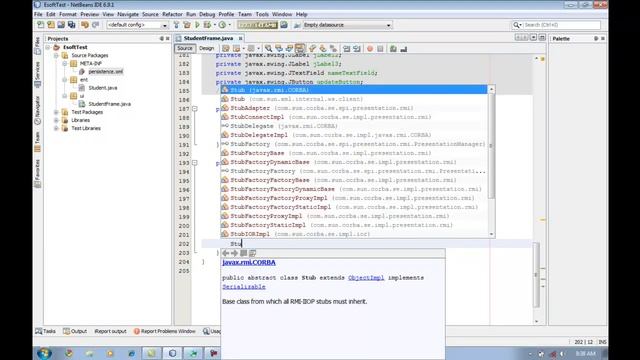This screenshot has width=640, height=360.
Task: Switch to Source editor view
Action: (x=185, y=48)
